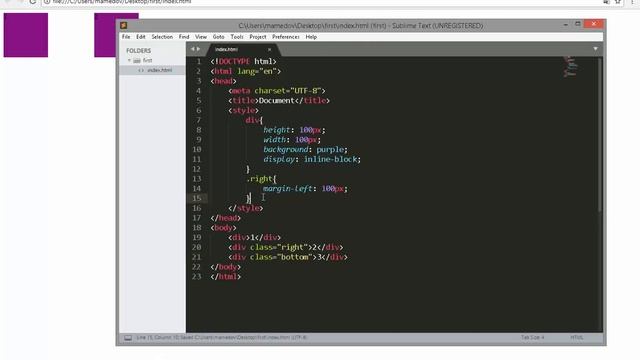Place cursor on 'background: purple;' line
The image size is (640, 360).
(x=305, y=149)
